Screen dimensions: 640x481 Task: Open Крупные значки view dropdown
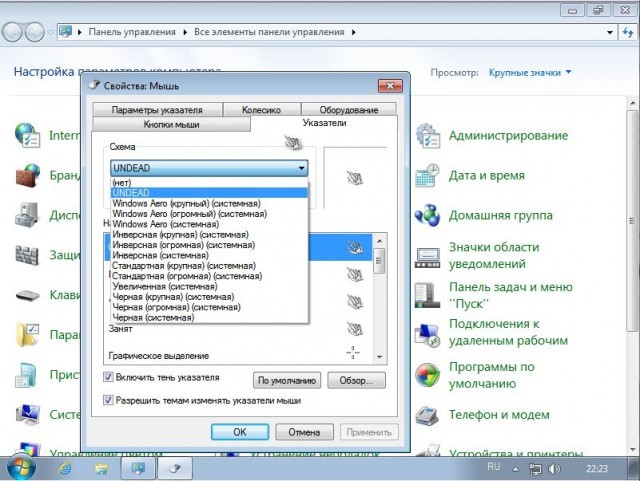530,73
